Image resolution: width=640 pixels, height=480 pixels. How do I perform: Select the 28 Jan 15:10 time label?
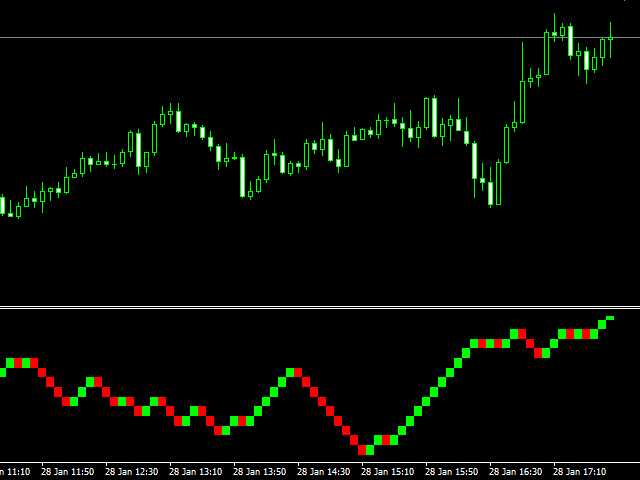pos(387,471)
